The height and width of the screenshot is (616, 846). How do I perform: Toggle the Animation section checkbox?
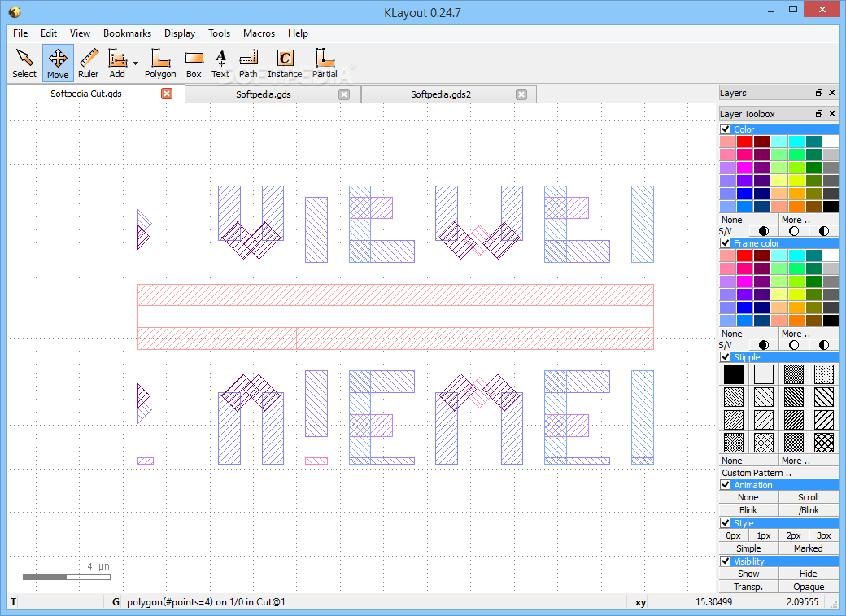(726, 484)
